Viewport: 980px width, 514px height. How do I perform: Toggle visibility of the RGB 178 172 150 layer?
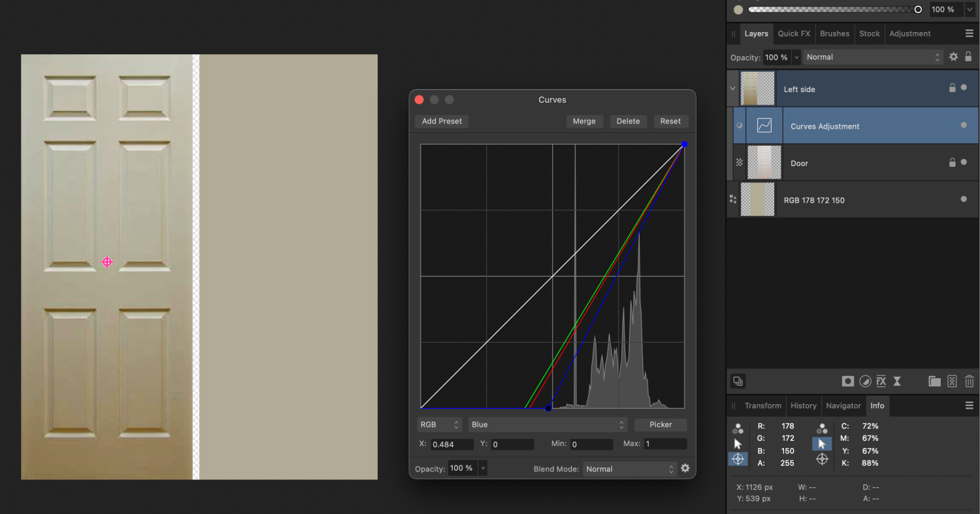tap(963, 200)
